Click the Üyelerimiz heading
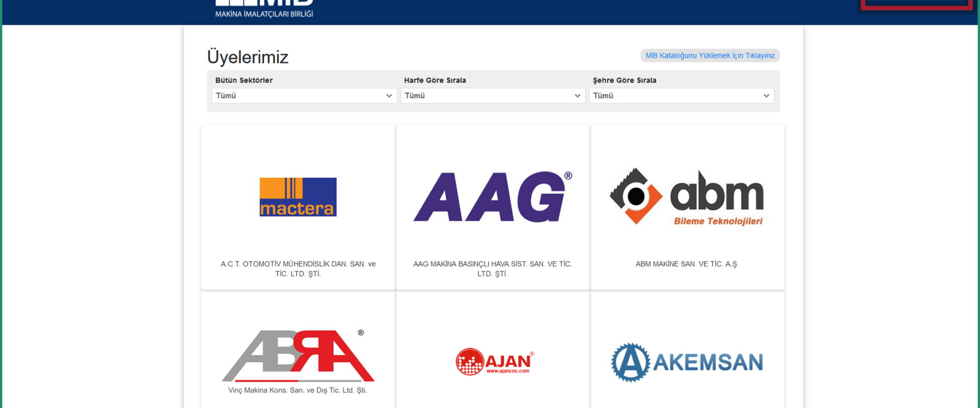 (248, 57)
